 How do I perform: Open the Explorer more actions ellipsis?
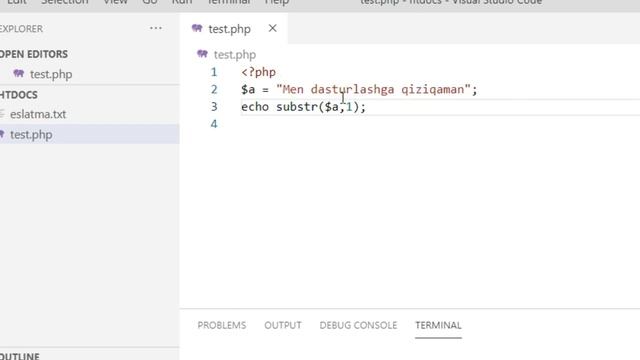[x=156, y=28]
